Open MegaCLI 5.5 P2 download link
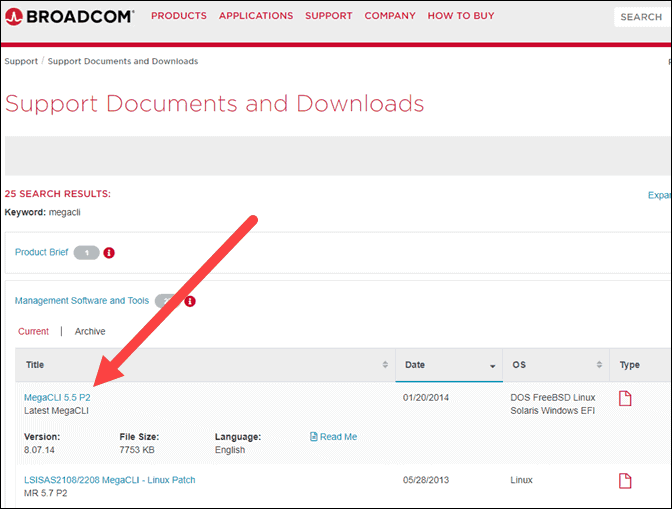672x509 pixels. tap(57, 398)
